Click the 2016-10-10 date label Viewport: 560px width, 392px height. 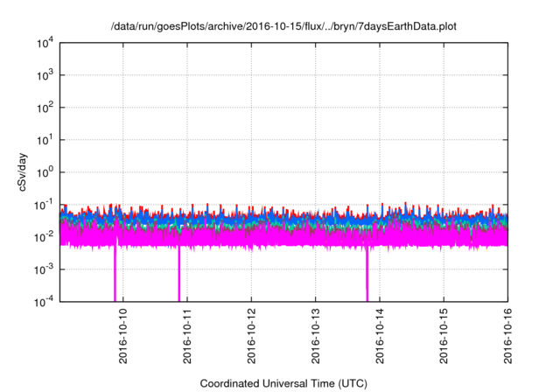point(123,336)
